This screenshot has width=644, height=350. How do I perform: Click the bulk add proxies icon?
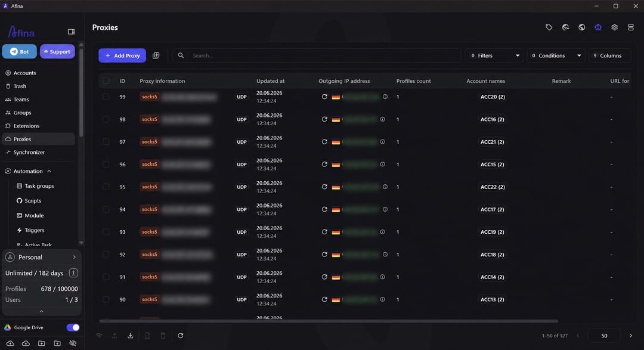click(x=156, y=55)
